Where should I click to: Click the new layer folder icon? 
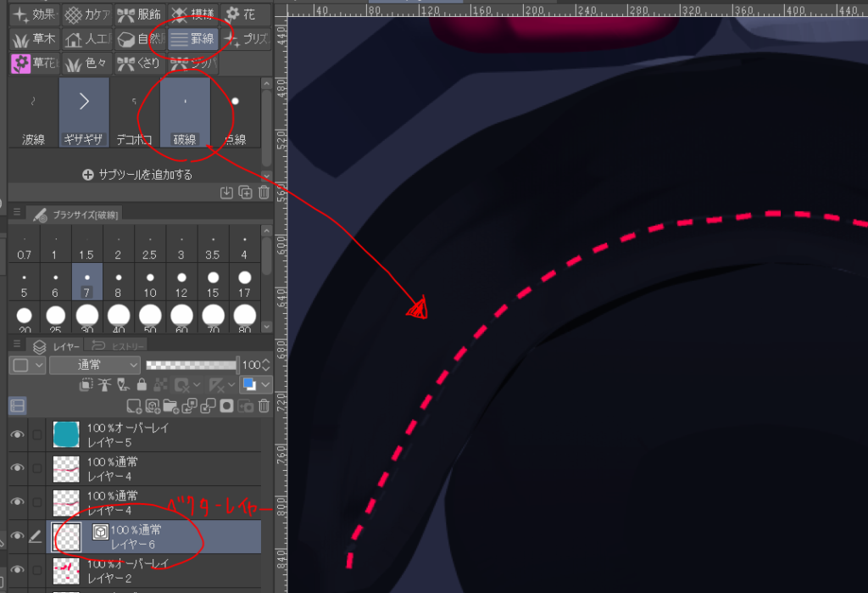172,406
